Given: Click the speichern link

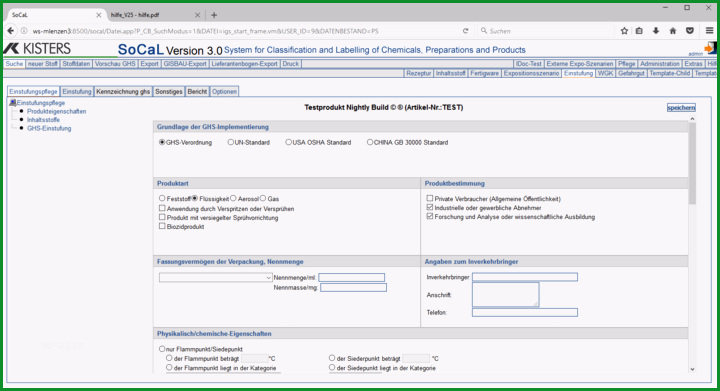Looking at the screenshot, I should point(681,107).
